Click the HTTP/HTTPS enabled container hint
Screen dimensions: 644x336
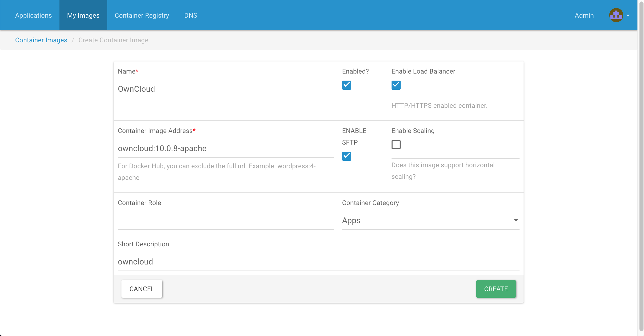coord(439,106)
